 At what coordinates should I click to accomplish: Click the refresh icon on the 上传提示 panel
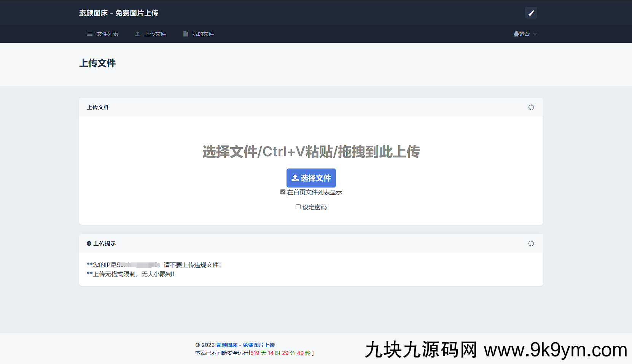[531, 243]
